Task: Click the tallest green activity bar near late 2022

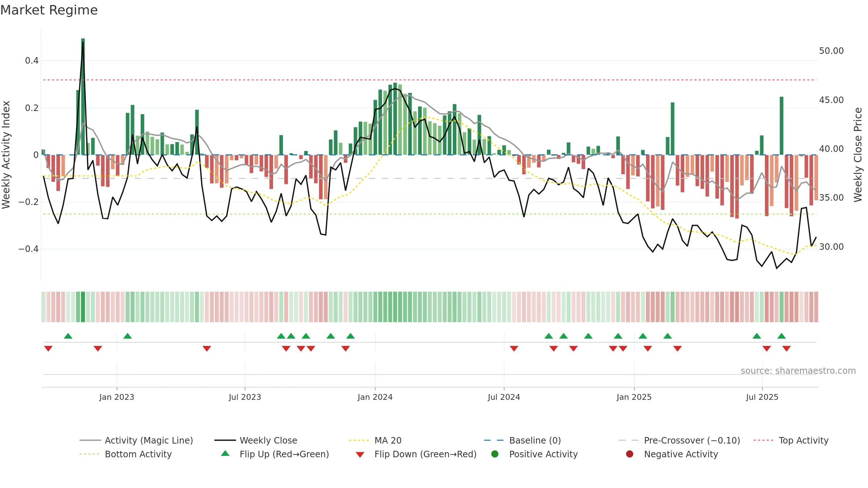Action: tap(83, 97)
